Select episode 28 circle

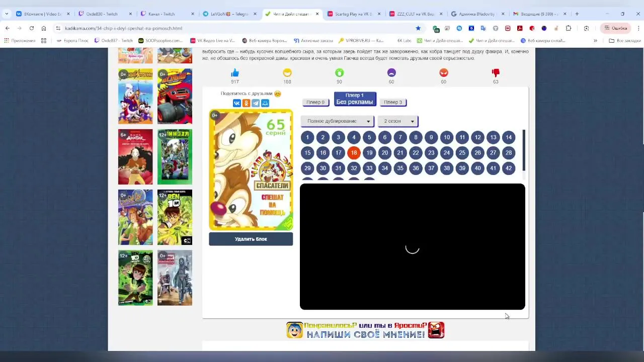509,153
